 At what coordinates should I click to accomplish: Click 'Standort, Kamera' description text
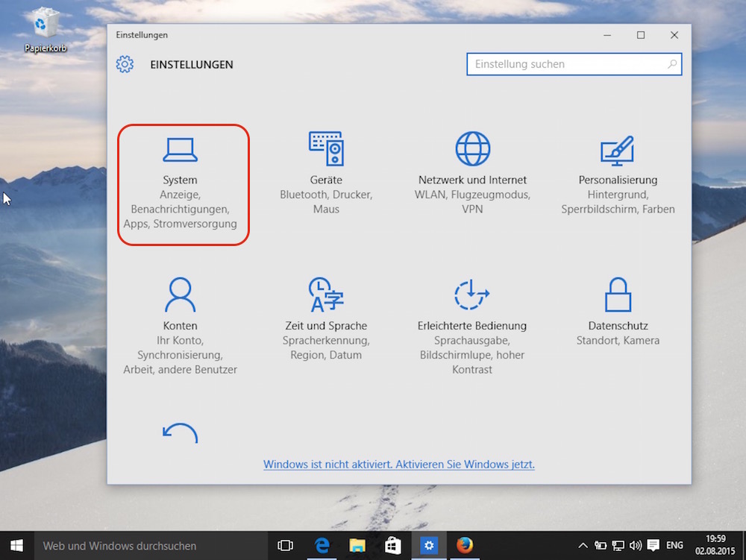618,340
